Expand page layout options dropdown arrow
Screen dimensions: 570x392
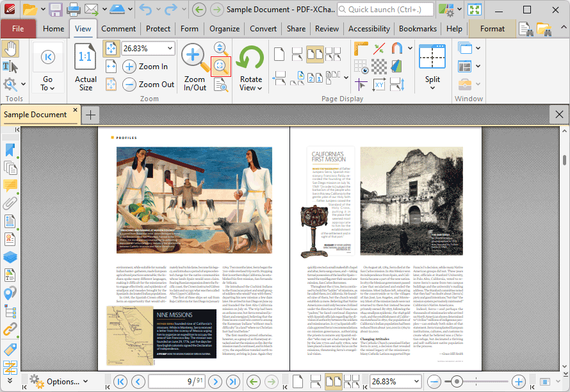[346, 78]
